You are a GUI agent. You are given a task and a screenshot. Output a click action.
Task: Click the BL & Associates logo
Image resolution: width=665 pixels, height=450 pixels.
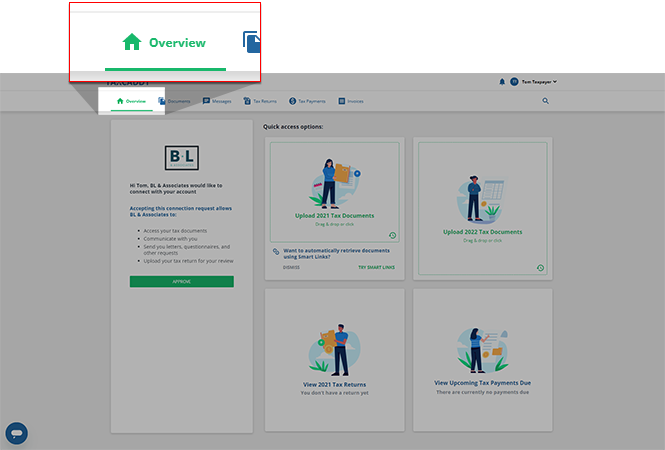tap(182, 158)
